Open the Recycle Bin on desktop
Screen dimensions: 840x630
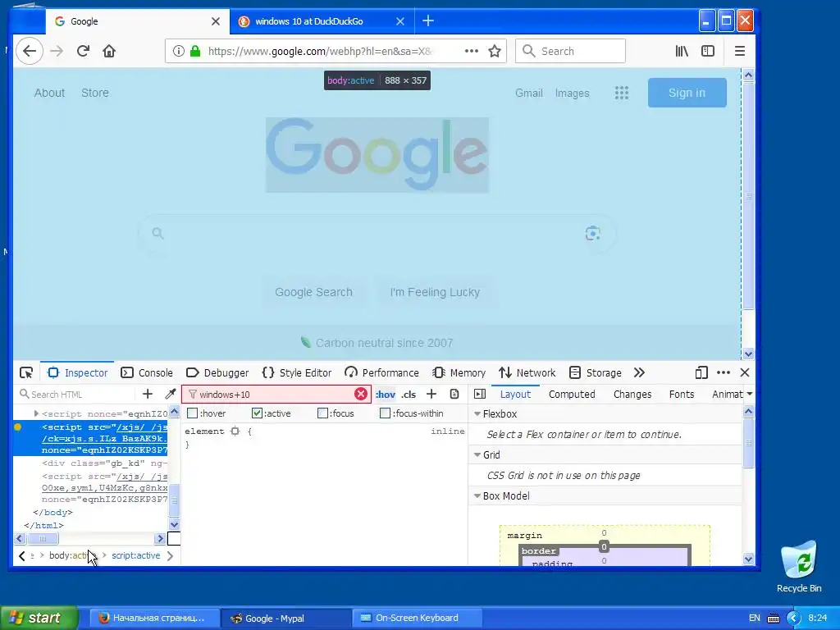click(x=799, y=567)
